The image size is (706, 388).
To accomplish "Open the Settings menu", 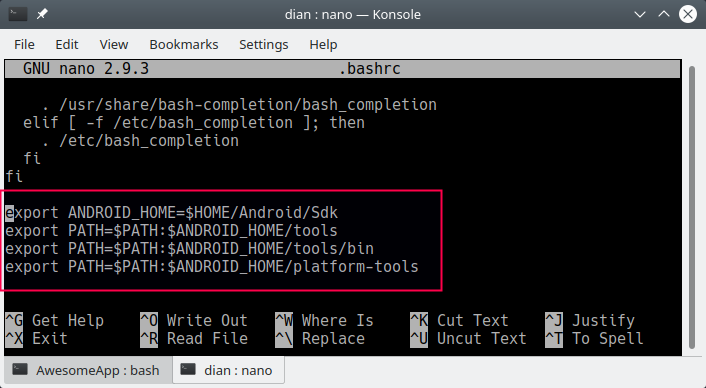I will pos(263,45).
